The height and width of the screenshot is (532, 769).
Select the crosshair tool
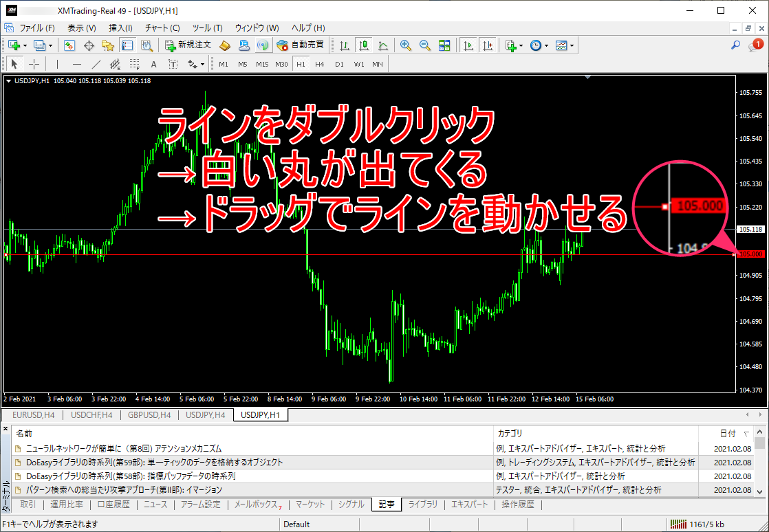coord(34,64)
